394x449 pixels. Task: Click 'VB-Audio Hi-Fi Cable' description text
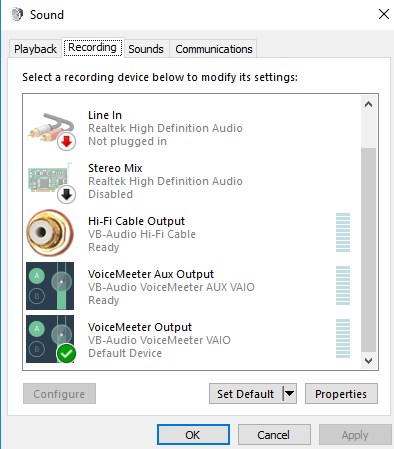(x=142, y=234)
